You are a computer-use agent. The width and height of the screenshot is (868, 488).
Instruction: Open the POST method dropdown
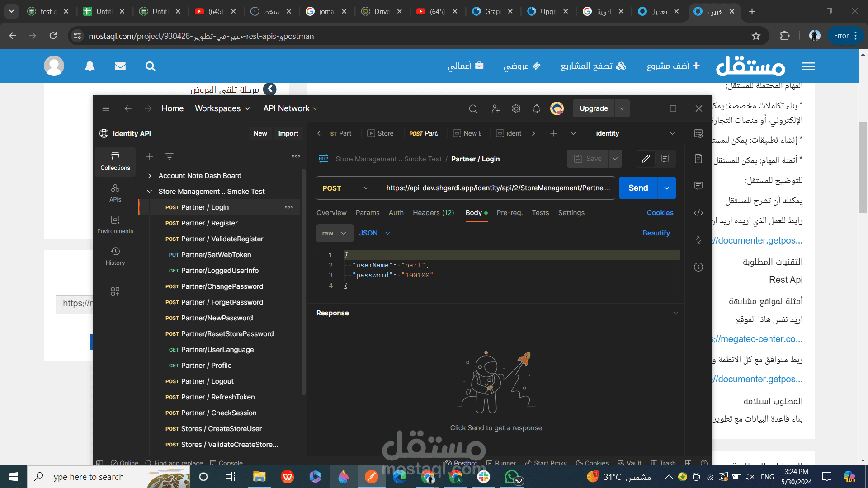click(346, 188)
